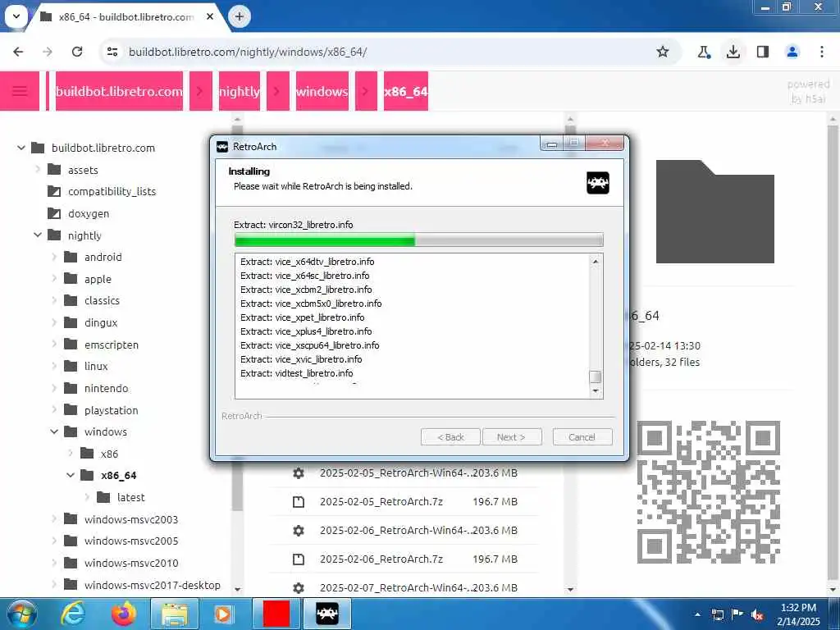Image resolution: width=840 pixels, height=630 pixels.
Task: Show hidden system tray icons
Action: pyautogui.click(x=697, y=614)
